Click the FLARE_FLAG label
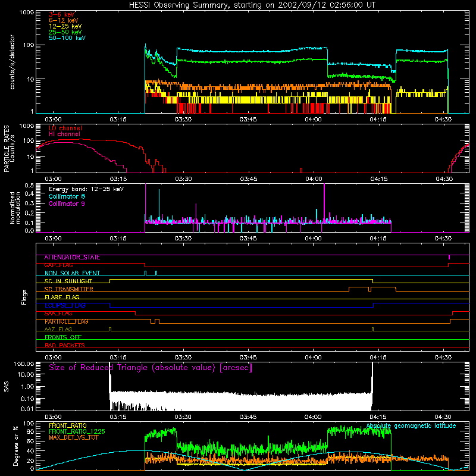This screenshot has height=476, width=476. [x=62, y=297]
